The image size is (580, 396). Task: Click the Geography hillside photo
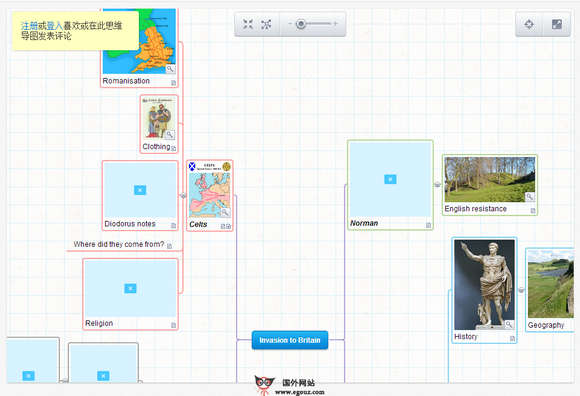click(x=551, y=284)
